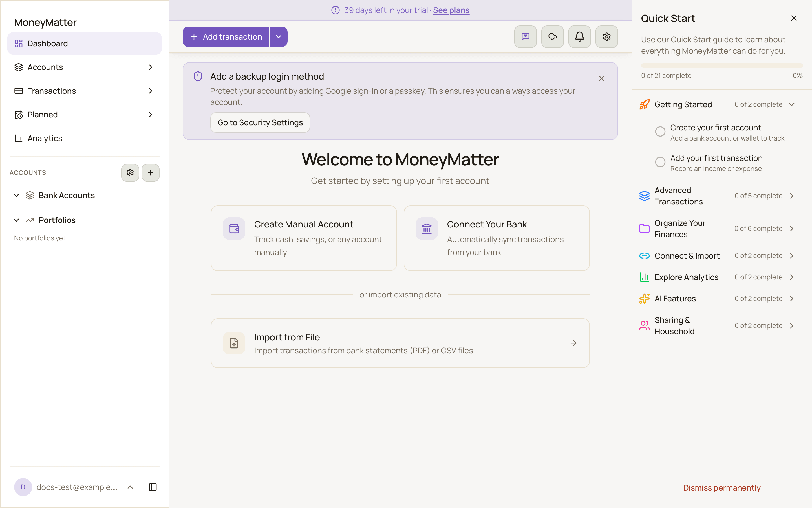
Task: Click the plus icon to add an account
Action: click(x=151, y=173)
